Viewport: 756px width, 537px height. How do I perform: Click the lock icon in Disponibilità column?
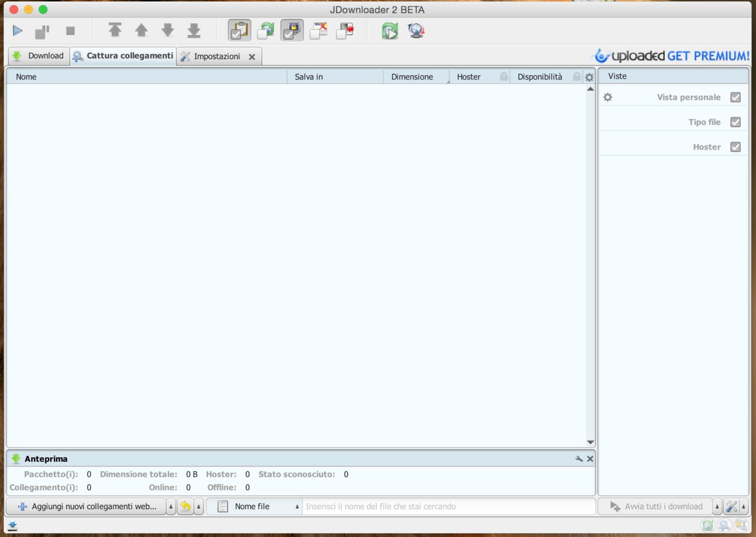pos(576,77)
